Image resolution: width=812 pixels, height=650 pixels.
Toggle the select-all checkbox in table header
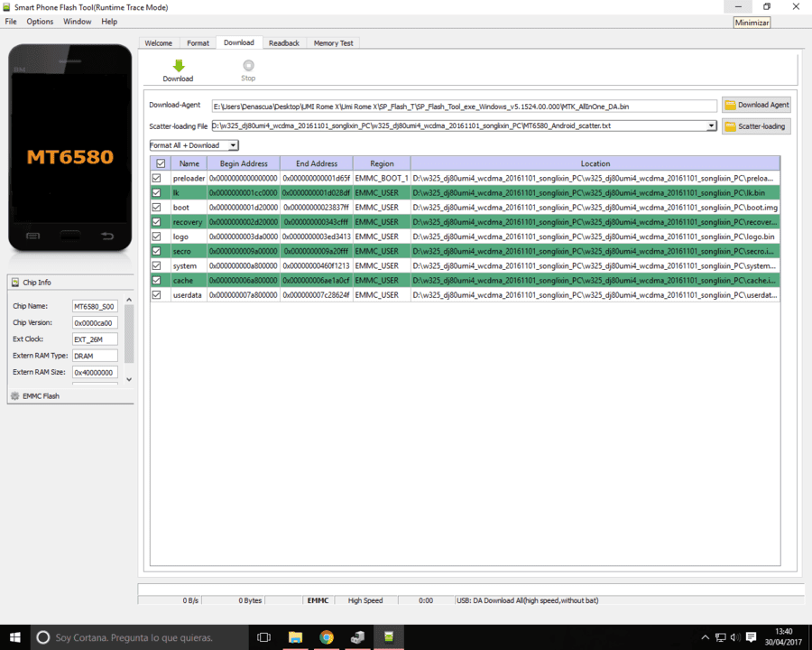pos(161,163)
